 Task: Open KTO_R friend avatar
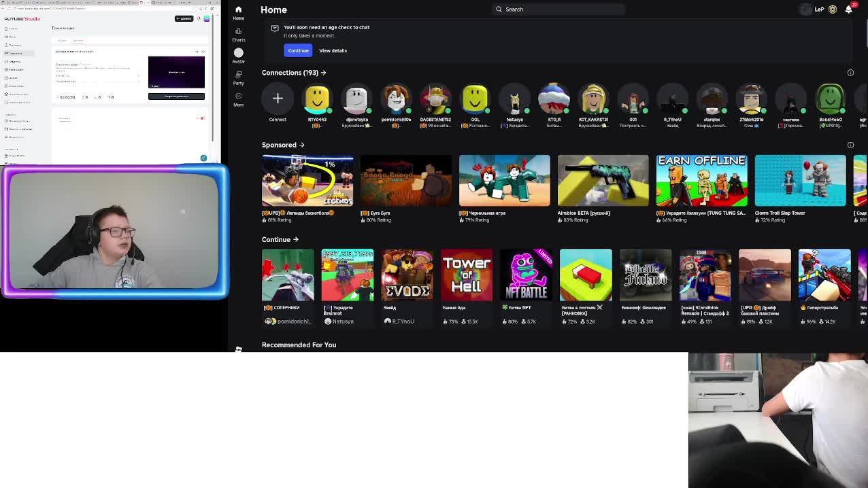pyautogui.click(x=554, y=99)
